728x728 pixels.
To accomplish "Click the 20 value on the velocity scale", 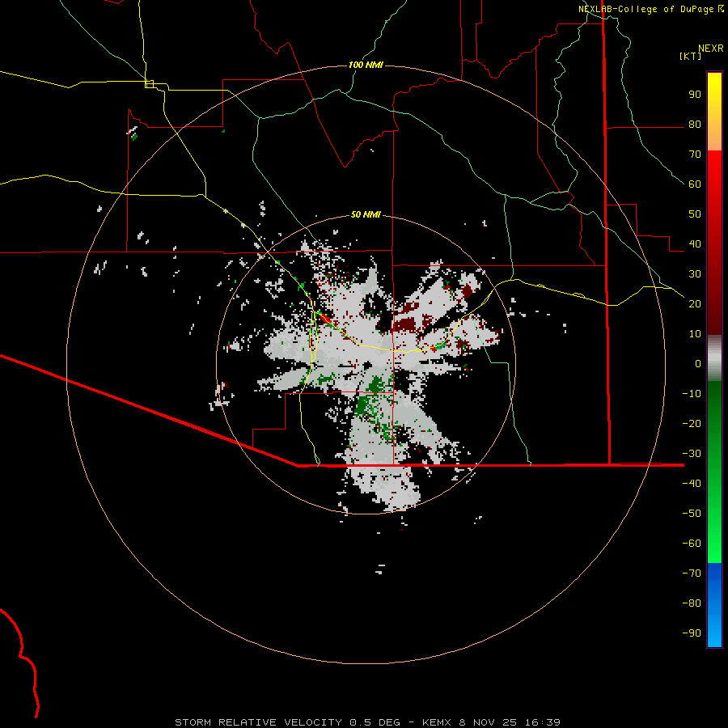I will (695, 303).
